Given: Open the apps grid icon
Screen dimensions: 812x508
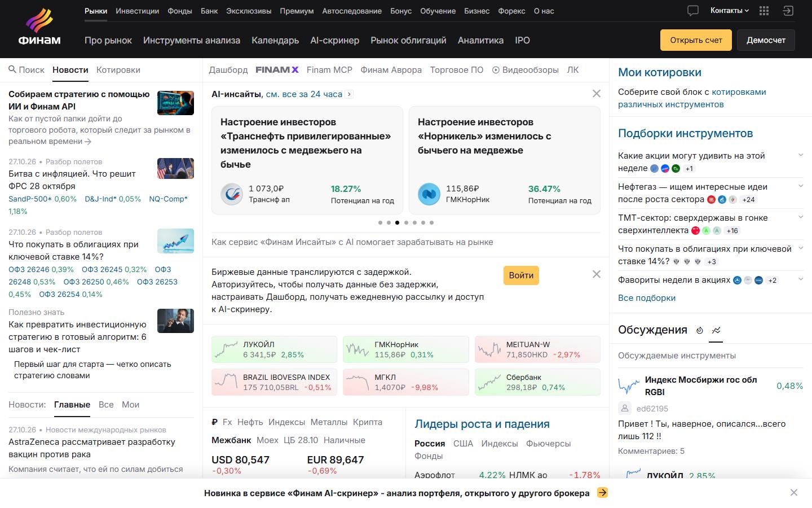Looking at the screenshot, I should click(x=764, y=11).
